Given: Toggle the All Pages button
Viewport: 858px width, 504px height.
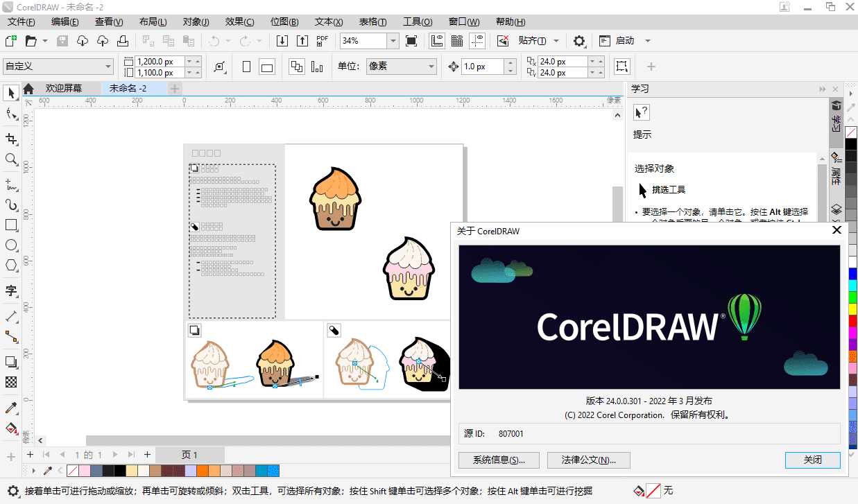Looking at the screenshot, I should (x=297, y=67).
